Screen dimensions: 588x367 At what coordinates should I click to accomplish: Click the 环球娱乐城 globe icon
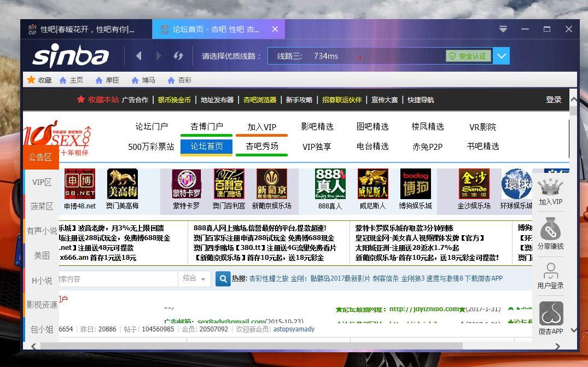click(516, 184)
